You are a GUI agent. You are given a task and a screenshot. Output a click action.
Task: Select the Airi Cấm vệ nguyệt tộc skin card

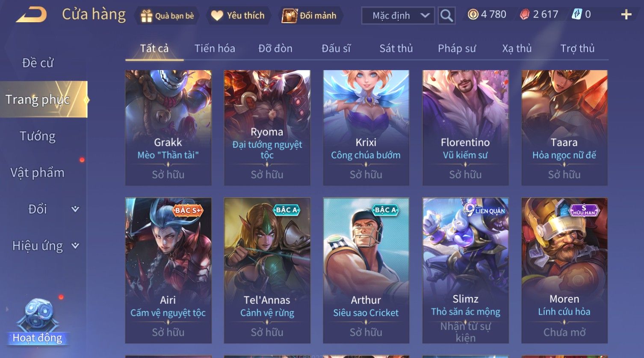168,270
